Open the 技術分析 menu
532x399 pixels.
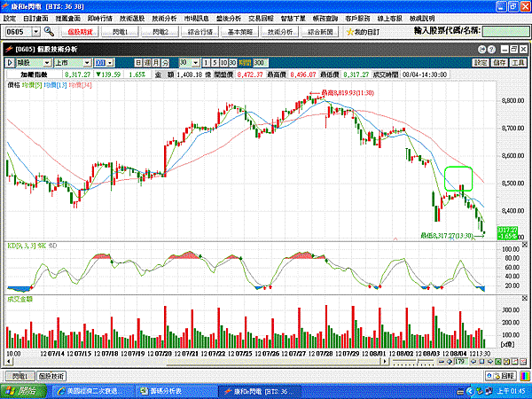click(164, 19)
